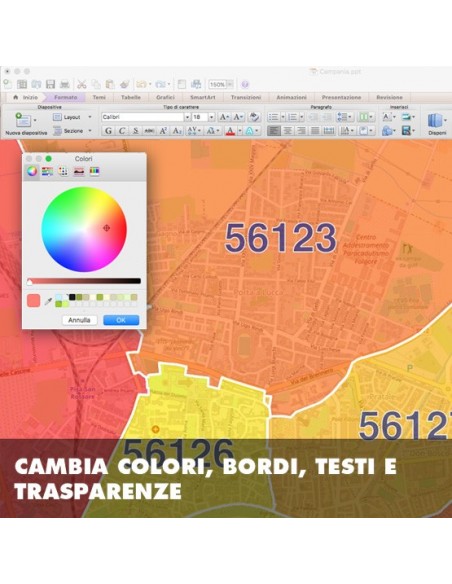The height and width of the screenshot is (584, 452).
Task: Click the numbered list icon
Action: [293, 117]
